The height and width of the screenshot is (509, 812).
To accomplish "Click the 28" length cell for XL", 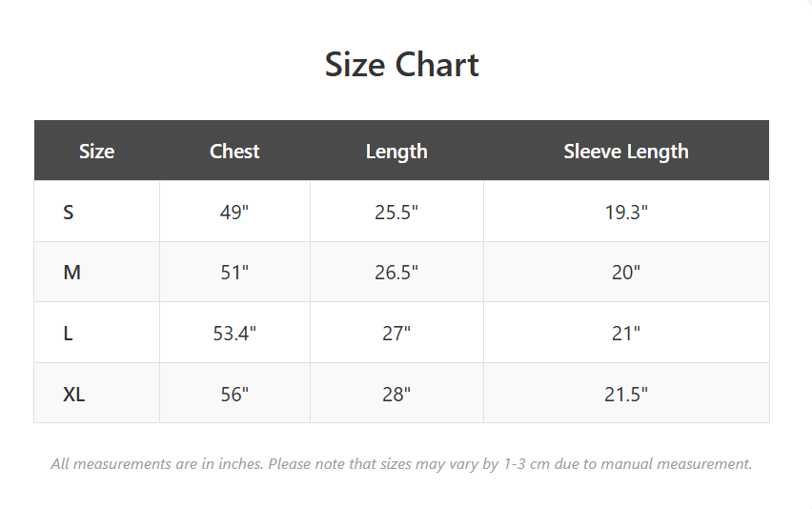I will 396,394.
